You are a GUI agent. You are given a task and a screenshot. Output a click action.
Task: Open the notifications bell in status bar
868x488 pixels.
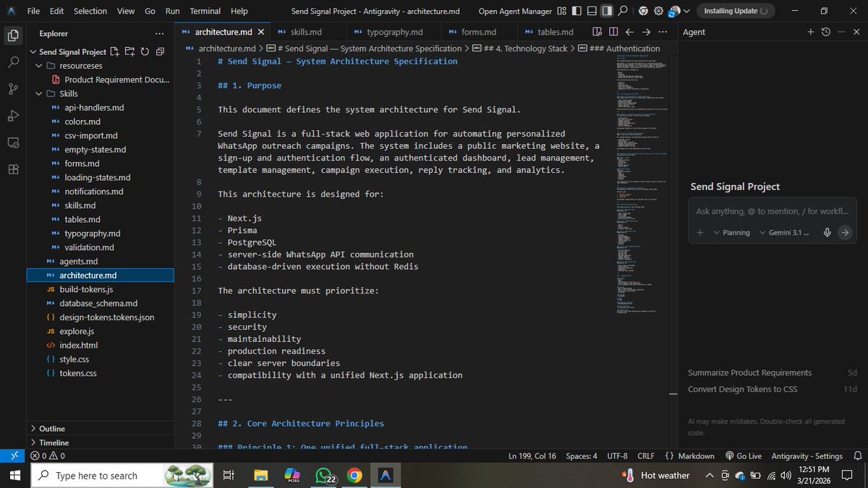tap(858, 455)
